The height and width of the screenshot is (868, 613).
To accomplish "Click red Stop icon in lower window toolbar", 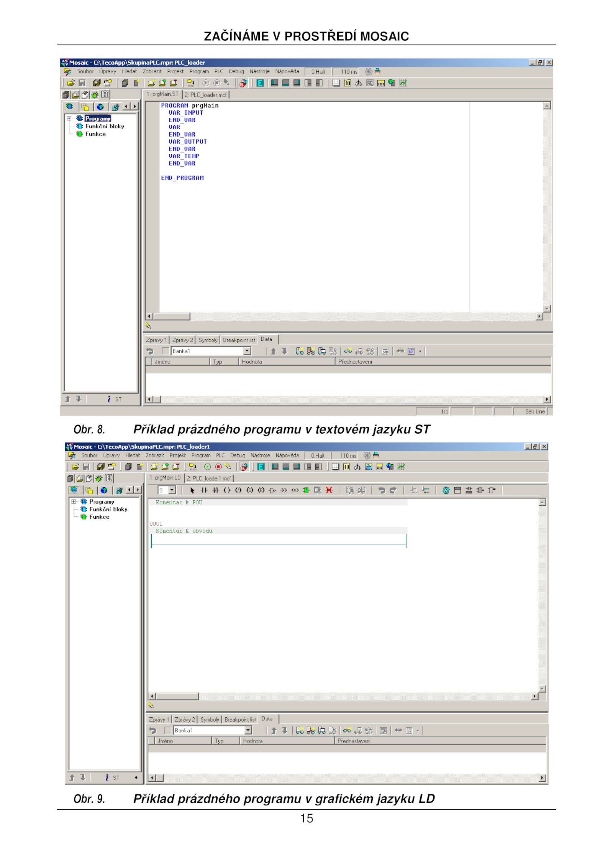I will coord(218,467).
